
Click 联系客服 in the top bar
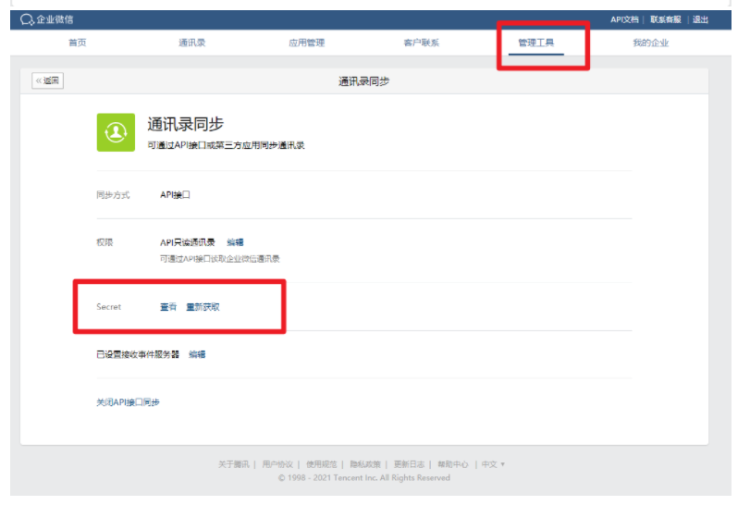click(665, 20)
